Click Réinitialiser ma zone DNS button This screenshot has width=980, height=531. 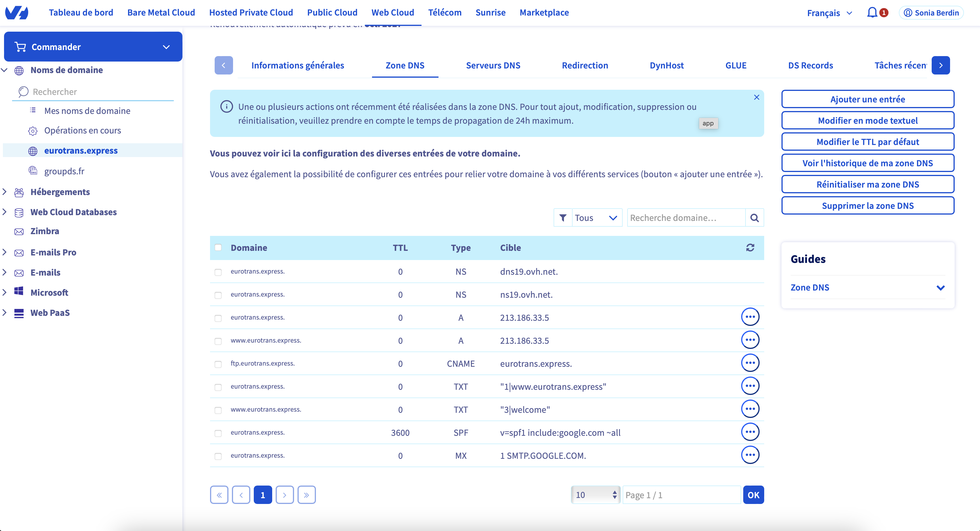[x=867, y=184]
